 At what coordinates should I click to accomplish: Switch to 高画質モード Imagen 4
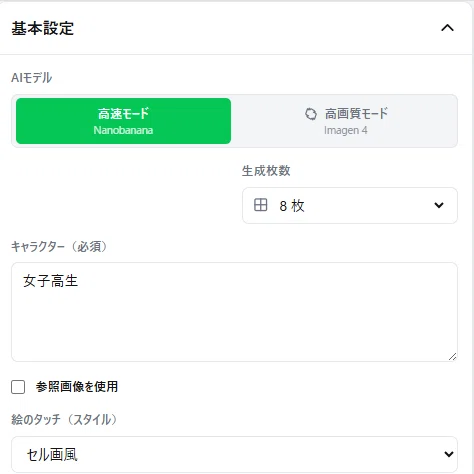[344, 121]
